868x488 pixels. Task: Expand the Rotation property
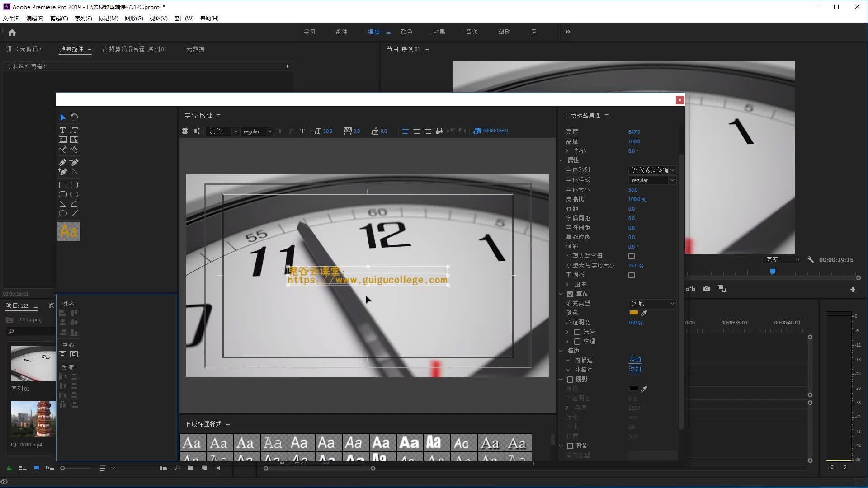tap(567, 151)
